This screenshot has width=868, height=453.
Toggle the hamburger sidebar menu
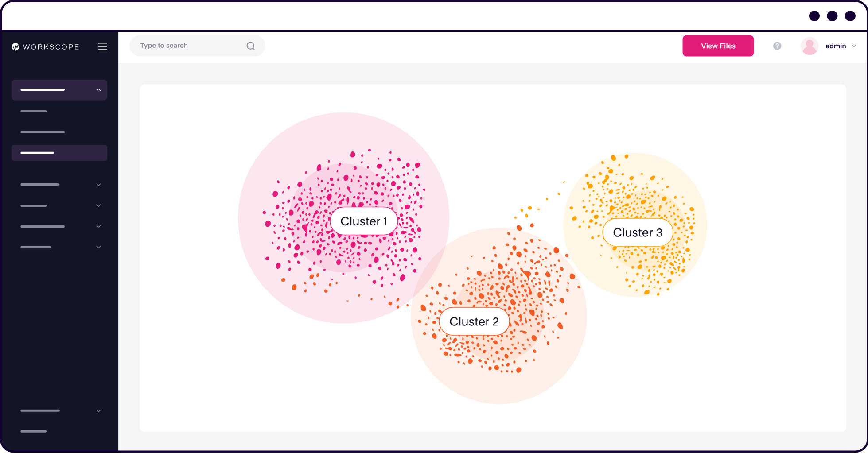point(102,46)
